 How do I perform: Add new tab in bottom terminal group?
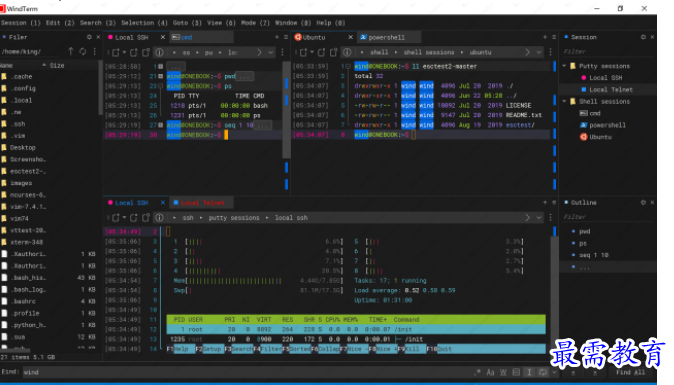click(x=545, y=202)
